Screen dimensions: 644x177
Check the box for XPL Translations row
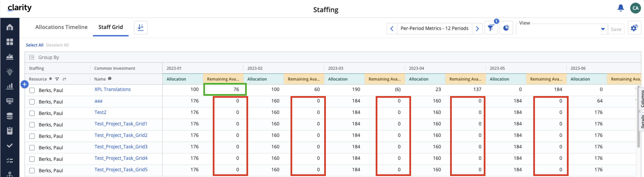[32, 90]
